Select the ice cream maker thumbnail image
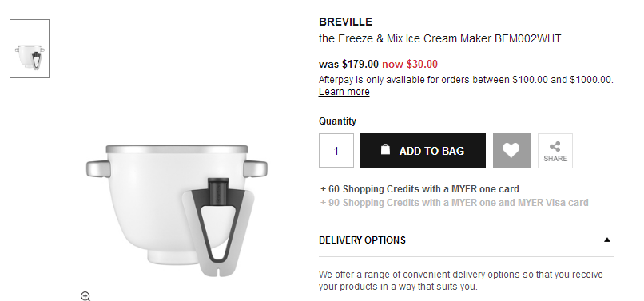The width and height of the screenshot is (644, 301). [30, 49]
